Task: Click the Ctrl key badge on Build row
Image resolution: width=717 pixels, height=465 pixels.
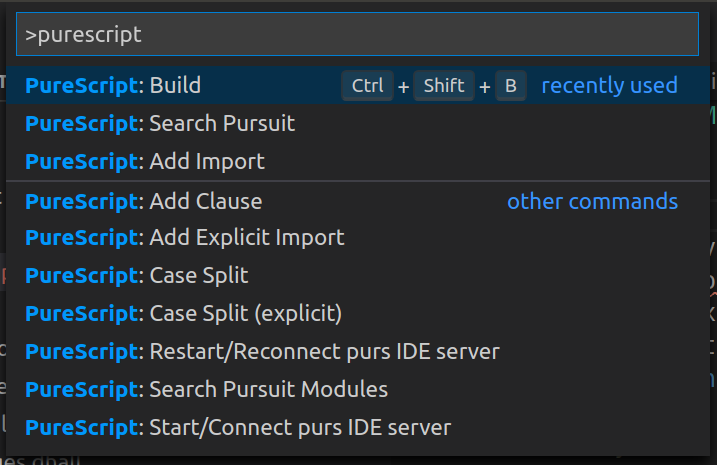Action: coord(368,86)
